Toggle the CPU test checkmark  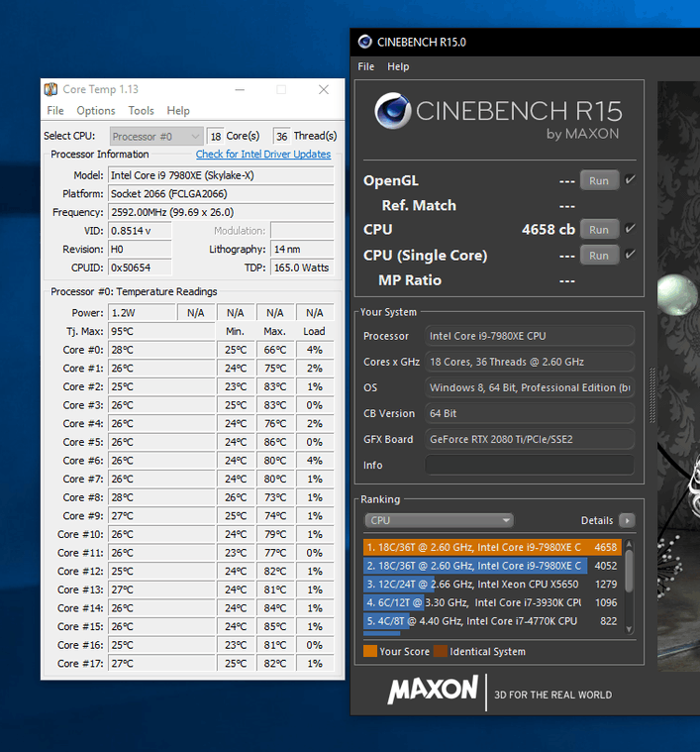[630, 228]
